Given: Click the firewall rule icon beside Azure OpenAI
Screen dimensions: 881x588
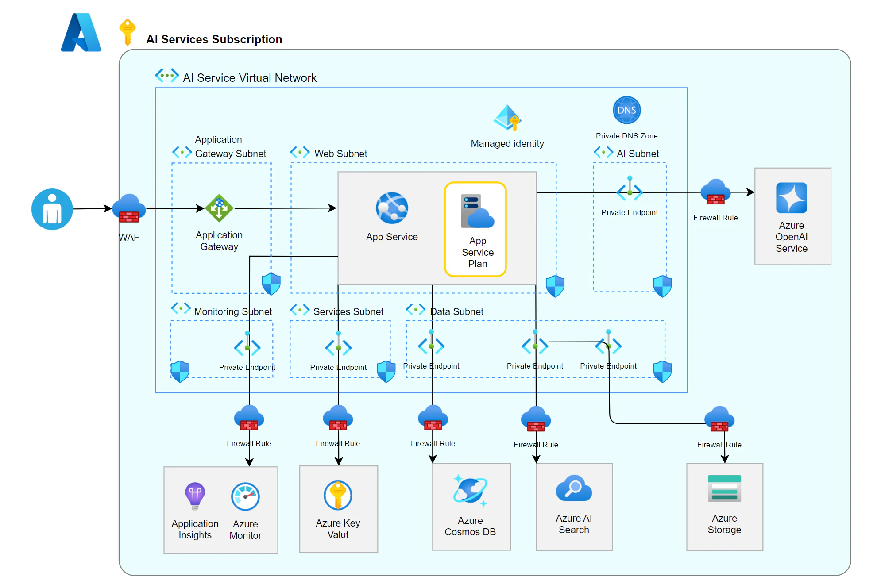Looking at the screenshot, I should point(715,192).
